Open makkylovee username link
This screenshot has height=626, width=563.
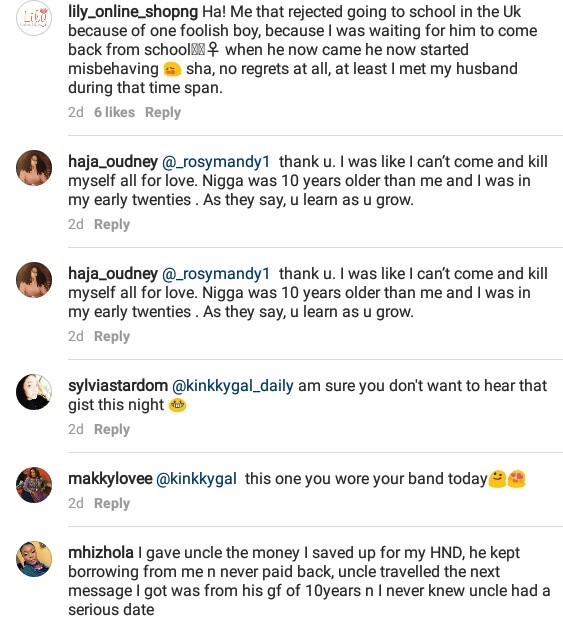[110, 479]
